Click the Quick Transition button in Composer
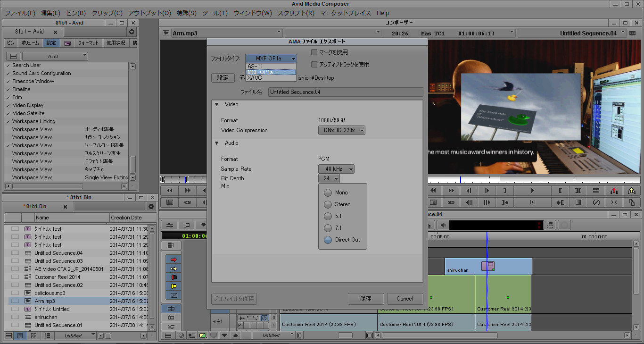 coord(578,202)
